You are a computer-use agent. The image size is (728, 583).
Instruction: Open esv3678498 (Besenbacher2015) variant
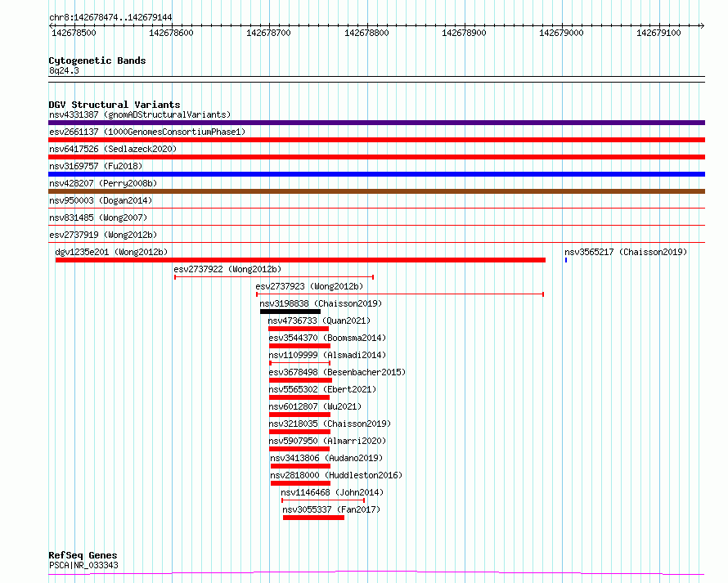tap(337, 372)
